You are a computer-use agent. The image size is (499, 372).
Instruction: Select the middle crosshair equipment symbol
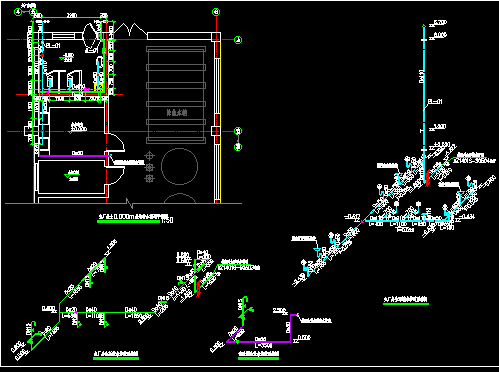click(150, 167)
